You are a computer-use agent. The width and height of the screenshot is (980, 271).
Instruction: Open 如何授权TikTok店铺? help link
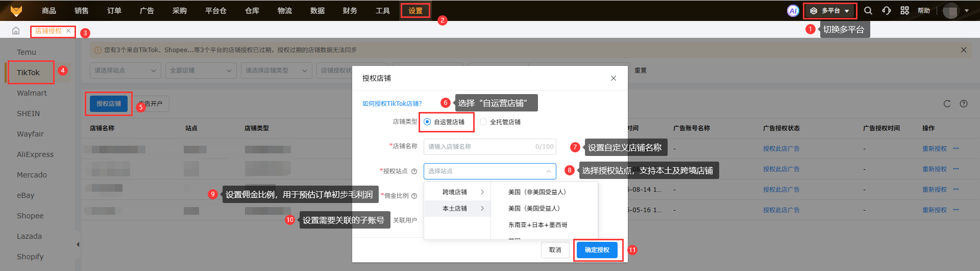pos(392,104)
